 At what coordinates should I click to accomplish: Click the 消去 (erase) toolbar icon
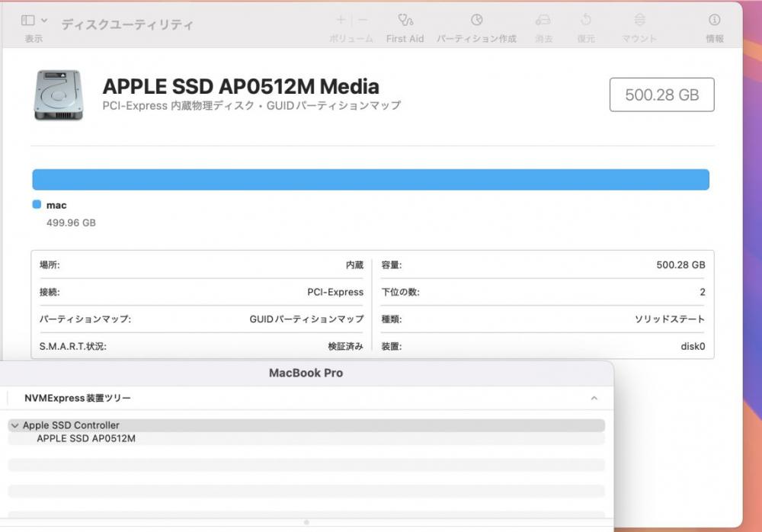tap(543, 20)
